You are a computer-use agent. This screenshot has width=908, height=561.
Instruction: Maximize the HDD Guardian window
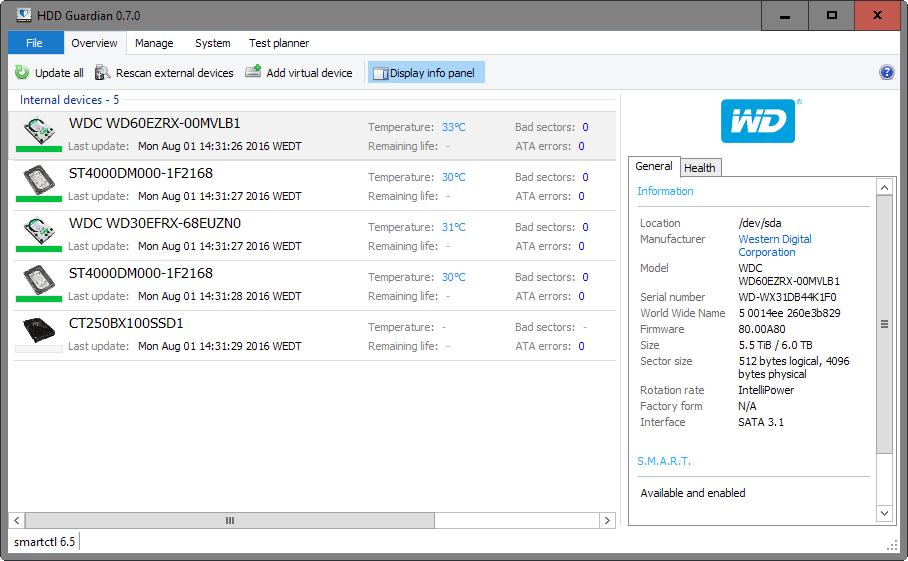(x=832, y=16)
